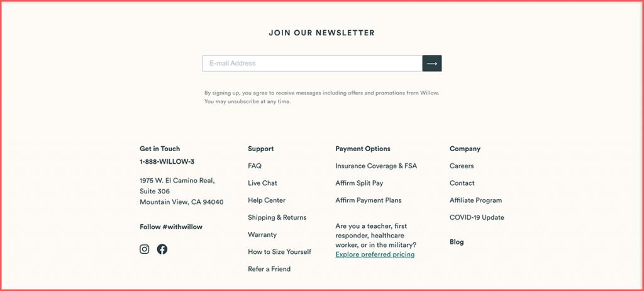Select Refer a Friend
Image resolution: width=644 pixels, height=291 pixels.
point(269,269)
